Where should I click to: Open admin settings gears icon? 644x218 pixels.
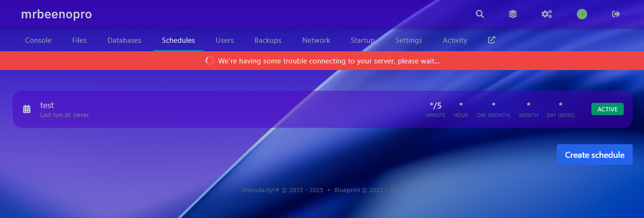click(547, 14)
